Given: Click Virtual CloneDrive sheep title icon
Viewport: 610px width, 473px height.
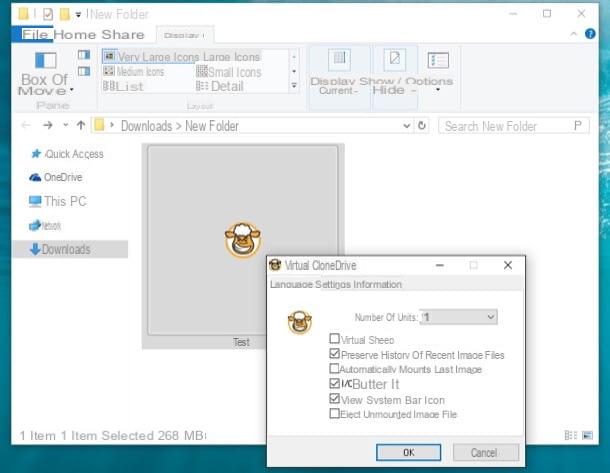Looking at the screenshot, I should pos(275,265).
